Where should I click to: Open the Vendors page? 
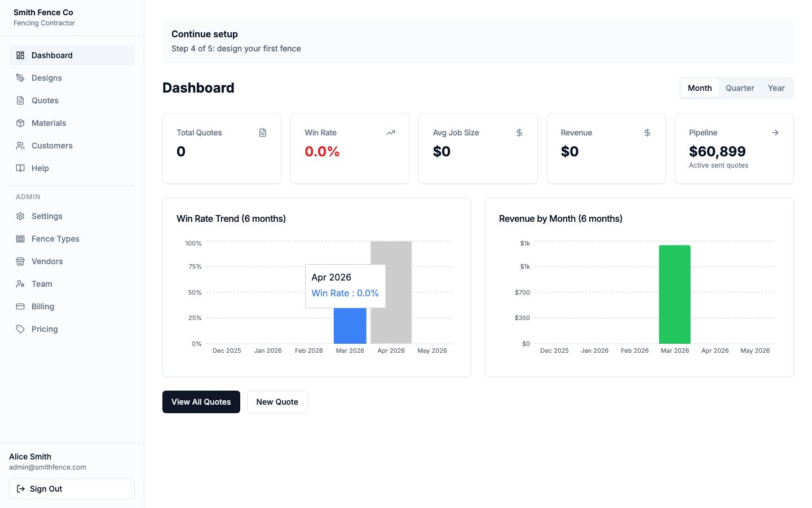(x=72, y=261)
